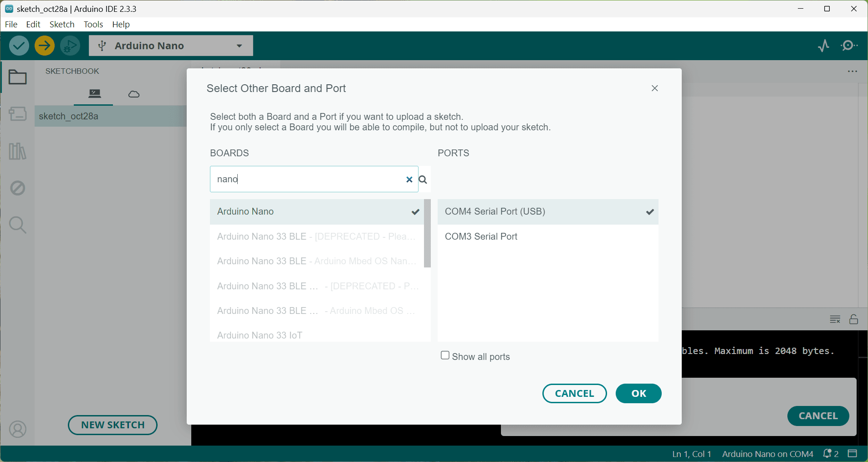Screen dimensions: 868x462
Task: Open the Sketch menu
Action: click(x=62, y=24)
